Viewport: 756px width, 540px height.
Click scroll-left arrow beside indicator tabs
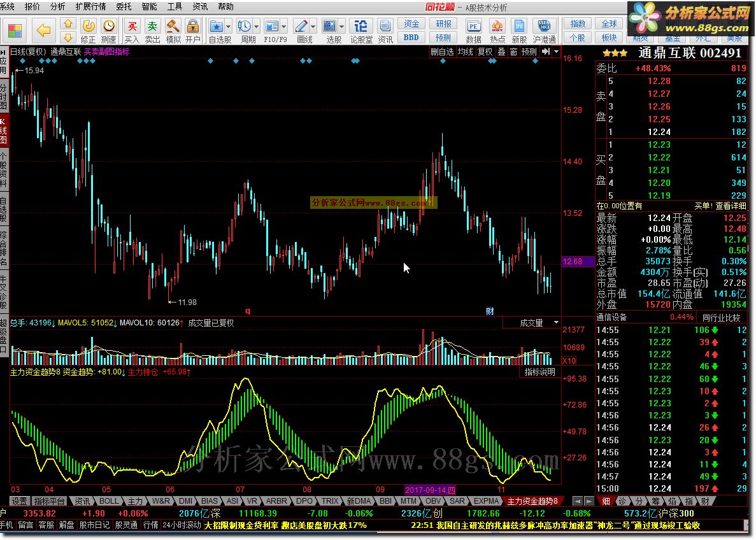coord(578,501)
